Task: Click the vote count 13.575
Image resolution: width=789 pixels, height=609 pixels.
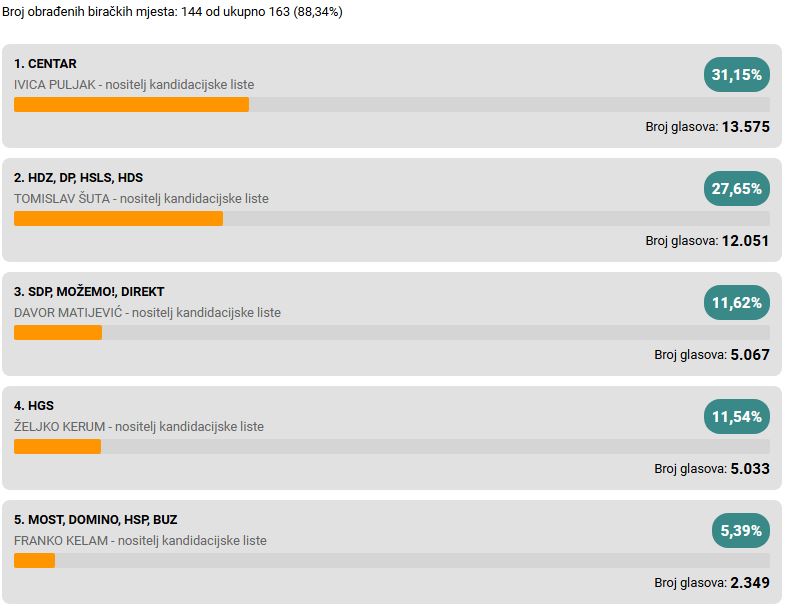Action: (746, 127)
